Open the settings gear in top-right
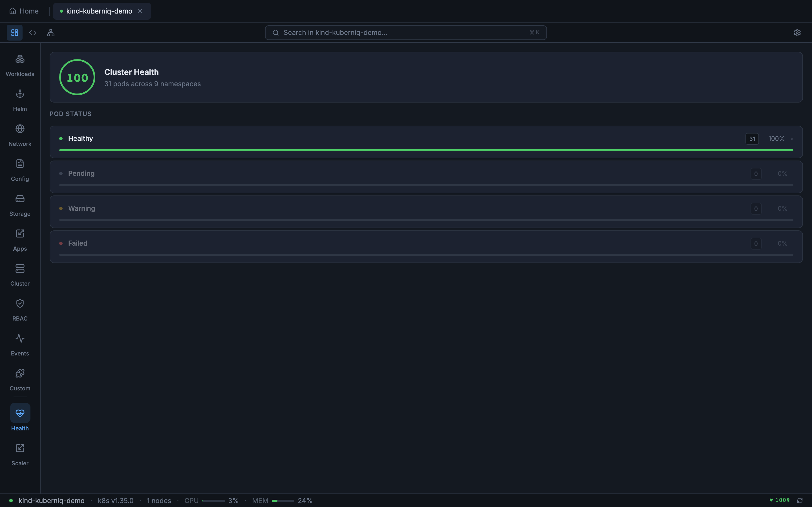Screen dimensions: 812x507 [797, 32]
